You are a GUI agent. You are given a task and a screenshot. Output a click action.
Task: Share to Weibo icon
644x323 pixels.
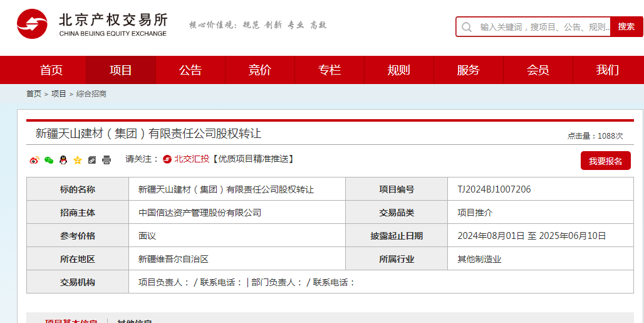(x=34, y=161)
